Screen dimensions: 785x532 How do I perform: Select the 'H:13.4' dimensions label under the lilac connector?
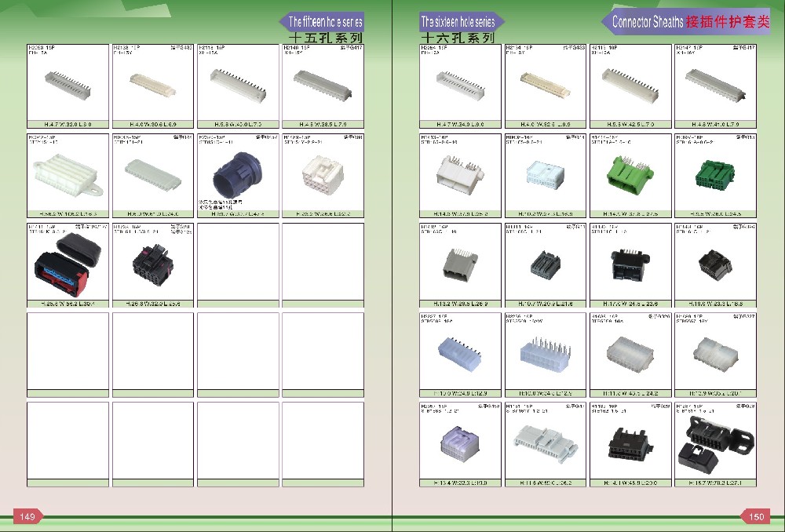[x=460, y=483]
